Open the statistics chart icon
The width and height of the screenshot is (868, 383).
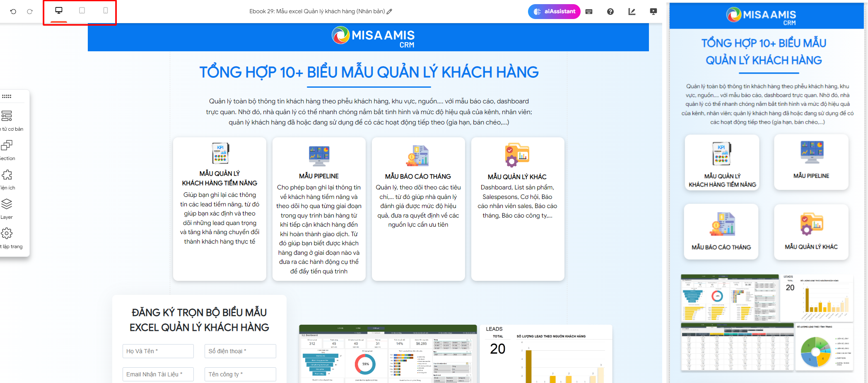tap(632, 12)
